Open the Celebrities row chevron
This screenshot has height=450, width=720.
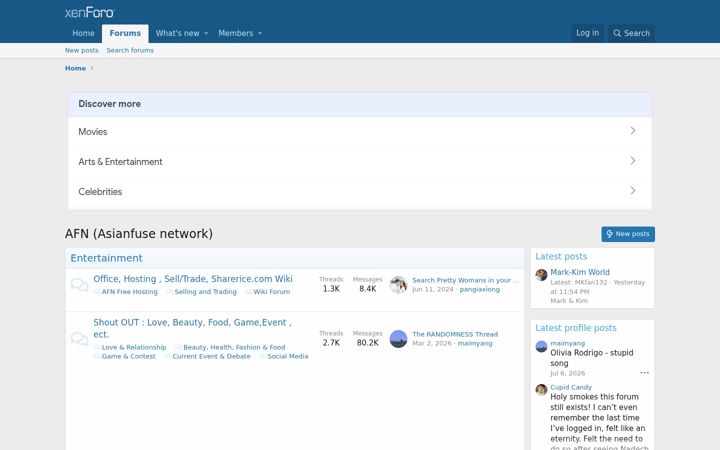pyautogui.click(x=633, y=191)
